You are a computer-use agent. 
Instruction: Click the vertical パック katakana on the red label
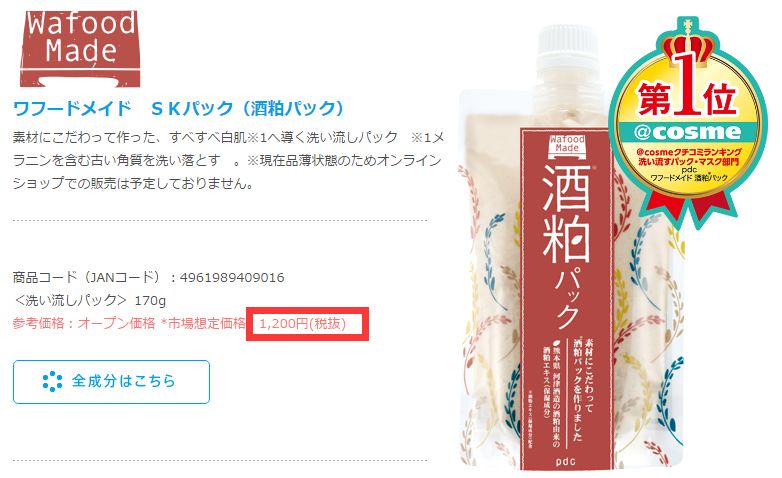coord(567,299)
